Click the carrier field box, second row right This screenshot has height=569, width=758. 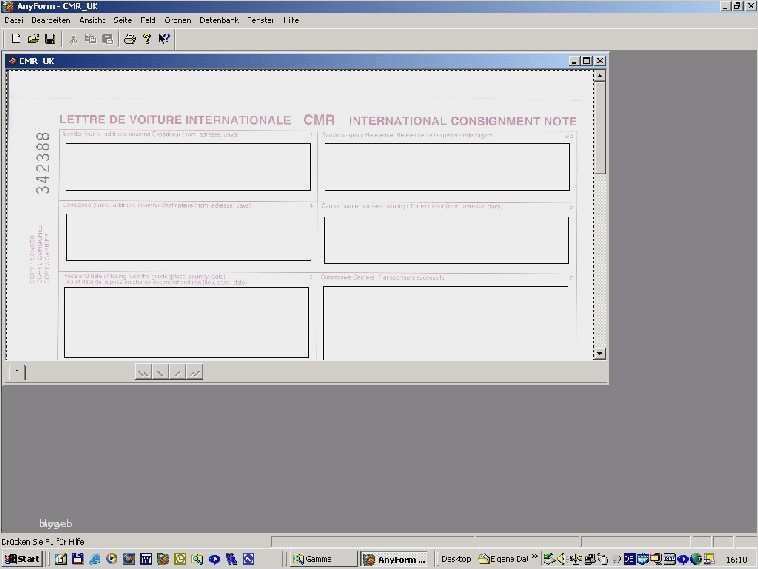[x=446, y=240]
